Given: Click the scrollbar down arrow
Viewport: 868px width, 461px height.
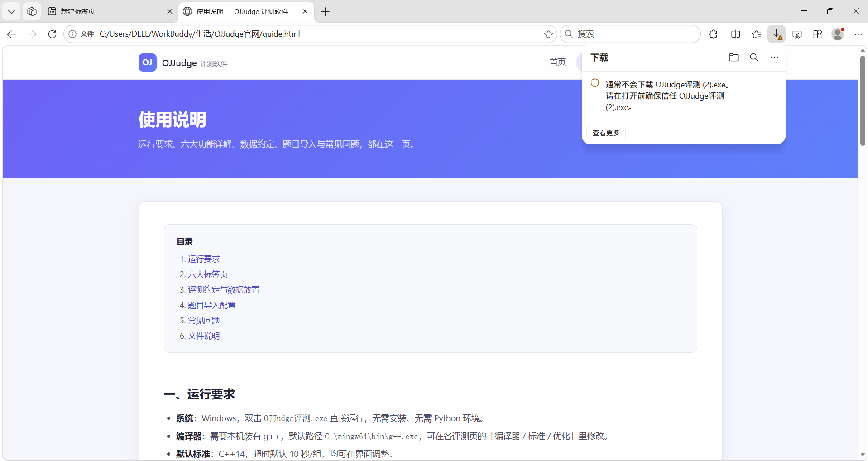Looking at the screenshot, I should tap(863, 455).
